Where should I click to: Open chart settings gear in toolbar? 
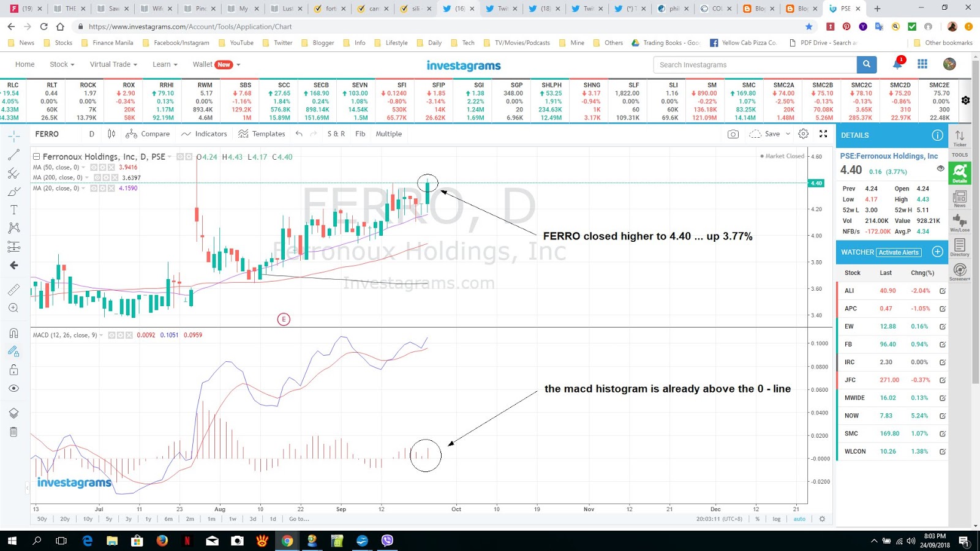(x=804, y=133)
